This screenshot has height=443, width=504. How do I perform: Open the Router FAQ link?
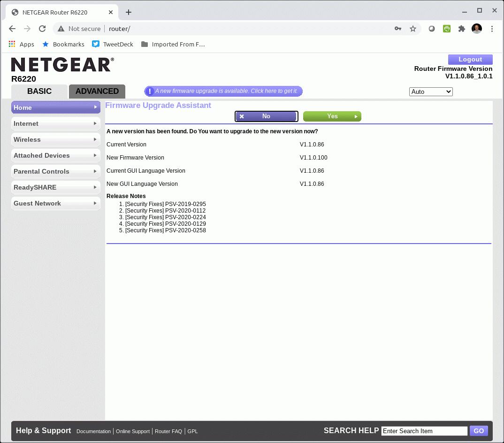(168, 431)
